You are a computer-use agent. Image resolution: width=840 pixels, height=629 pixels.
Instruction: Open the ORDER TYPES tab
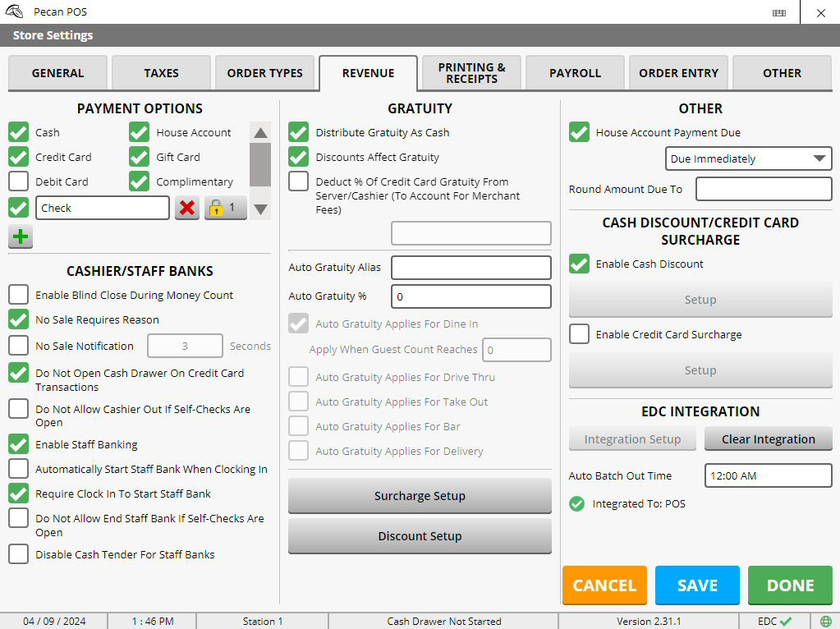point(264,73)
